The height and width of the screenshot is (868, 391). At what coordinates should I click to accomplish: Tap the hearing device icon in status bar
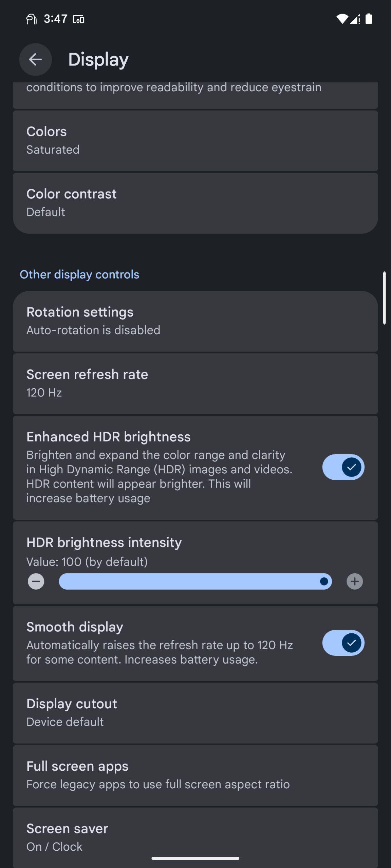pos(31,19)
